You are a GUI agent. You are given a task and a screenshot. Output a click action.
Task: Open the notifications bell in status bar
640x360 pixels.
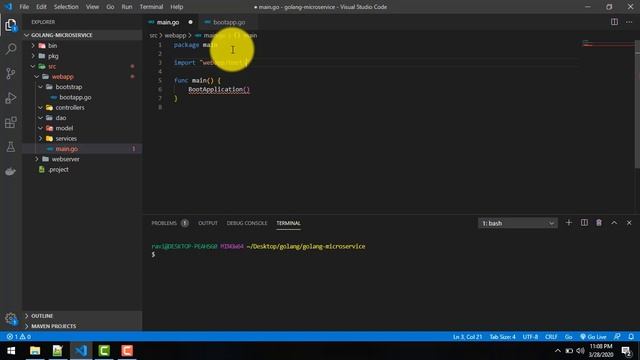[x=631, y=337]
